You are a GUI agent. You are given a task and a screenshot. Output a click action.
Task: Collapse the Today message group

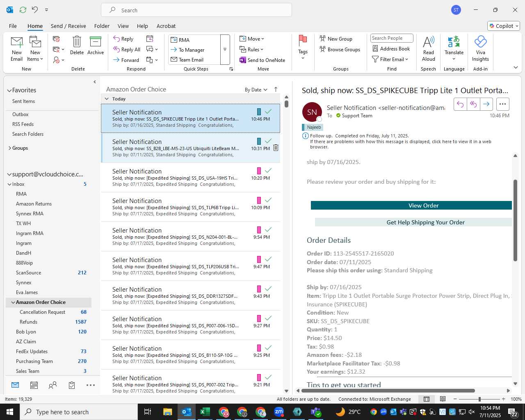tap(107, 99)
